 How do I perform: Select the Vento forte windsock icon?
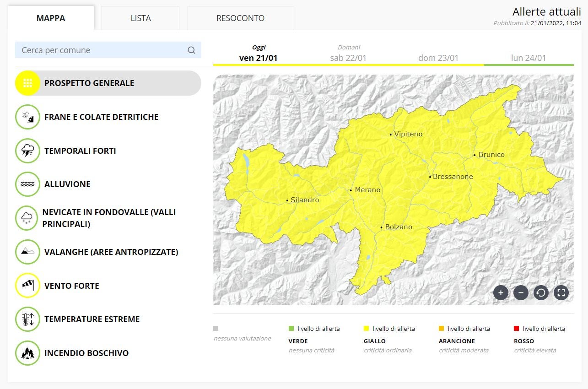click(x=27, y=286)
